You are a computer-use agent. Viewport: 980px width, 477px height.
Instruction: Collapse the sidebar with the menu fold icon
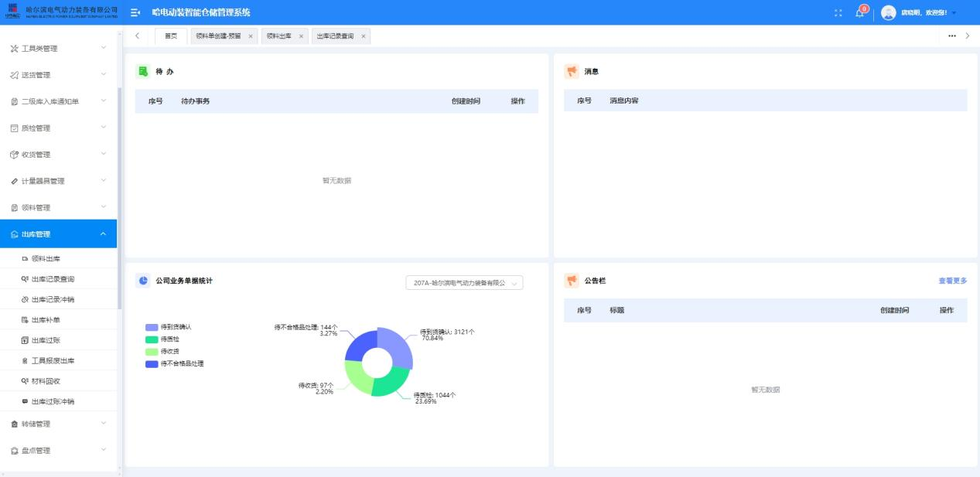coord(135,12)
